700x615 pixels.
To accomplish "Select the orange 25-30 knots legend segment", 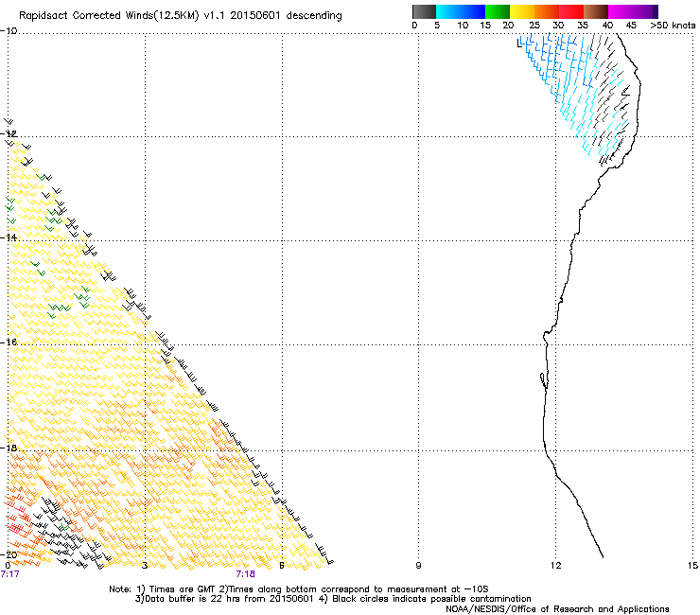I will pos(547,11).
